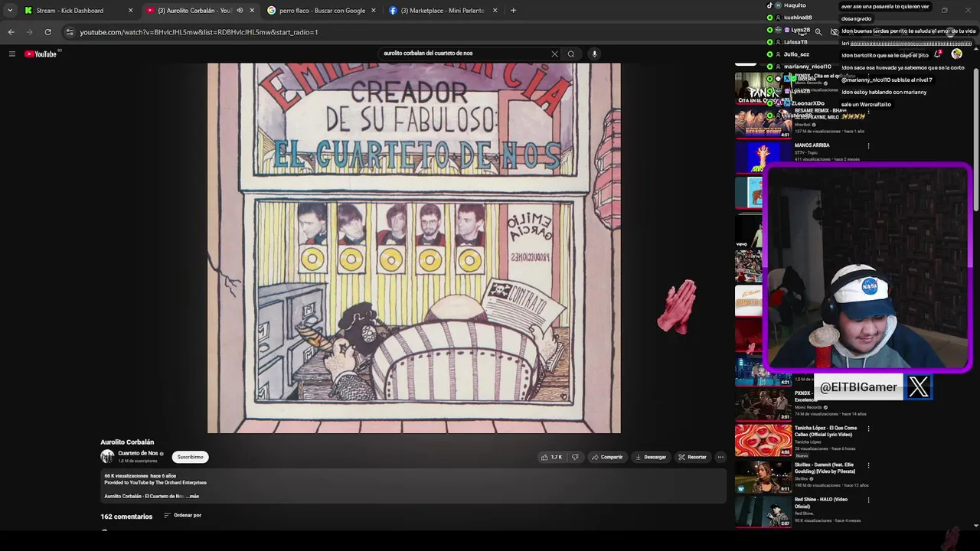Screen dimensions: 980x551
Task: Go forward in browser history
Action: (x=29, y=32)
